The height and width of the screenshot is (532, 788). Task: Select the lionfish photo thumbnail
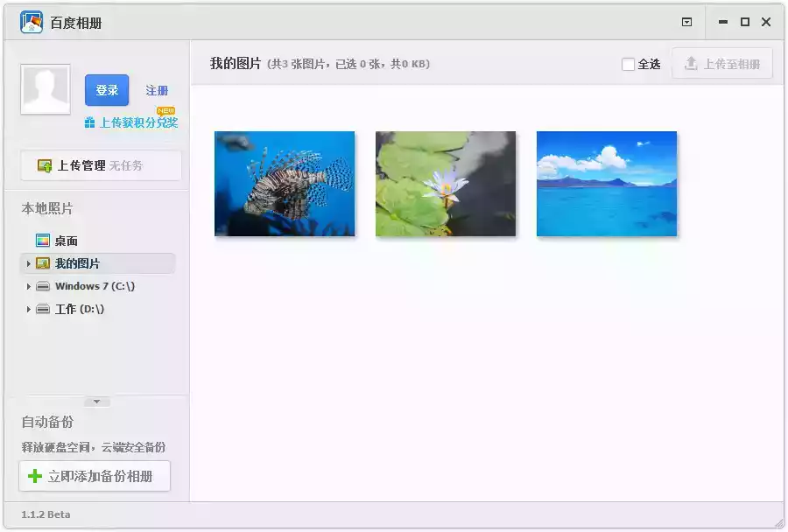(285, 182)
